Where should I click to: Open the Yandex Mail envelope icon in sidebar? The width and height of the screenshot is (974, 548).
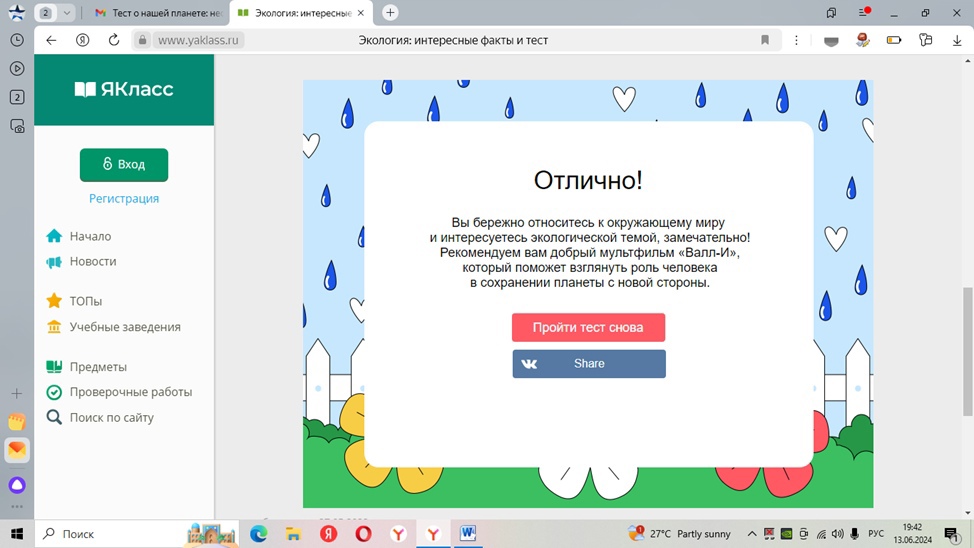(x=17, y=450)
